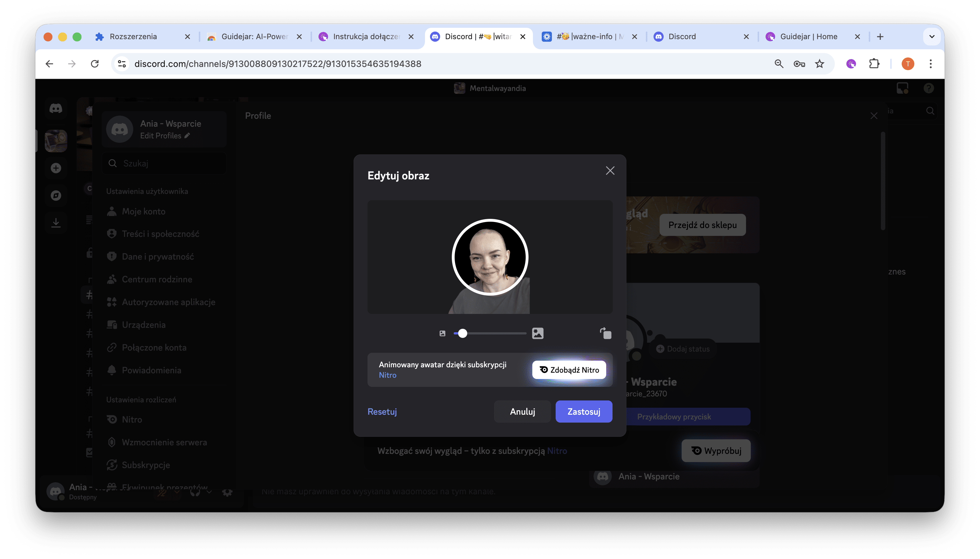Viewport: 980px width, 559px height.
Task: Click Edit Profiles pencil icon
Action: pyautogui.click(x=187, y=135)
